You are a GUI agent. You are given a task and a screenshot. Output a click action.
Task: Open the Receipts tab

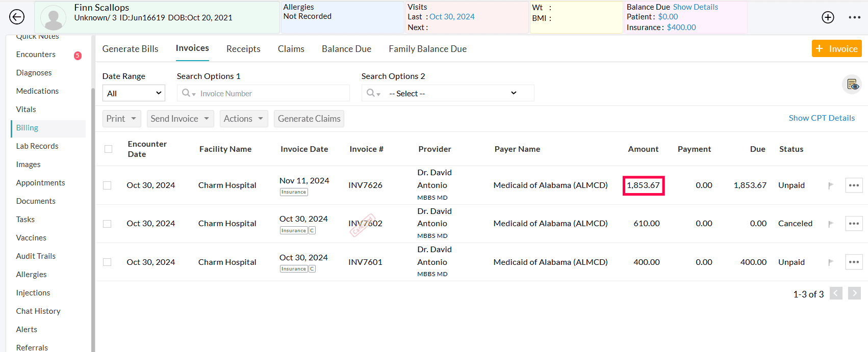243,49
